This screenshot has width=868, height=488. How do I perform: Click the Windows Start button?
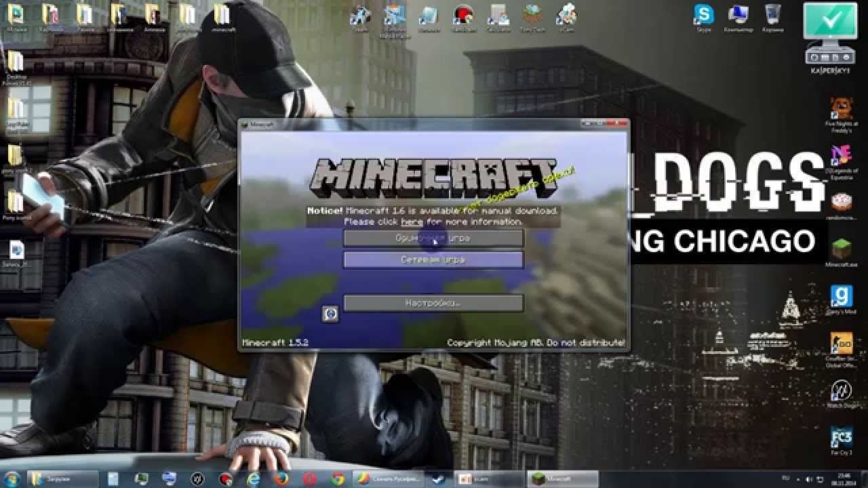(13, 478)
